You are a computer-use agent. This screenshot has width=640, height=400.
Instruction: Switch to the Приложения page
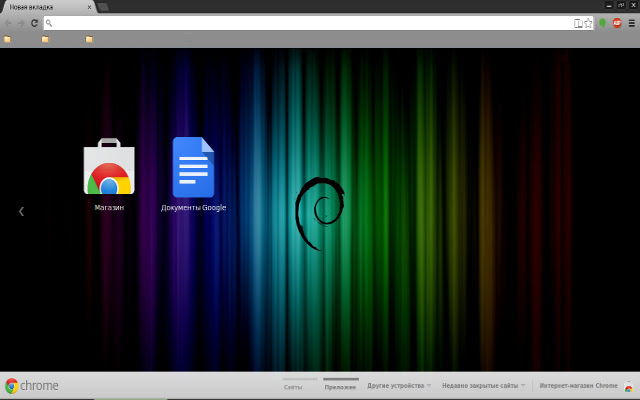pyautogui.click(x=340, y=385)
